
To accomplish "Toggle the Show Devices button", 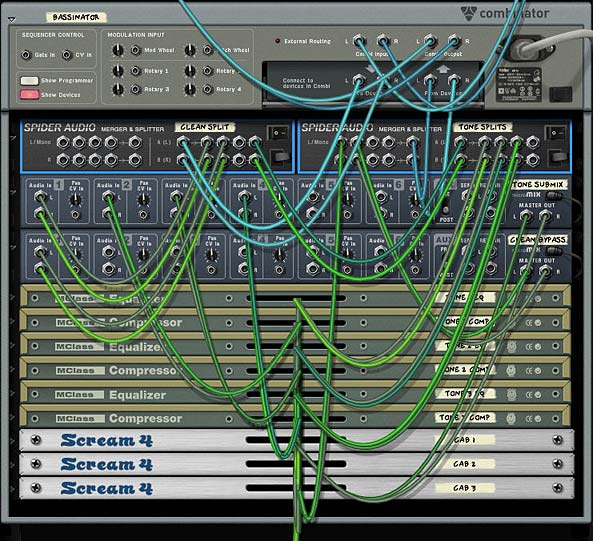I will point(29,95).
